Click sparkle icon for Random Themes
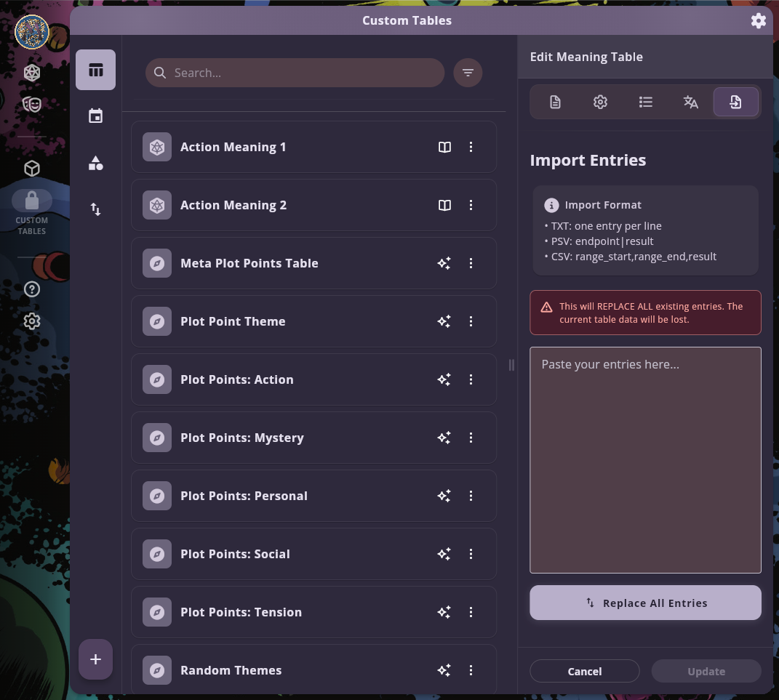Viewport: 779px width, 700px height. (x=444, y=669)
